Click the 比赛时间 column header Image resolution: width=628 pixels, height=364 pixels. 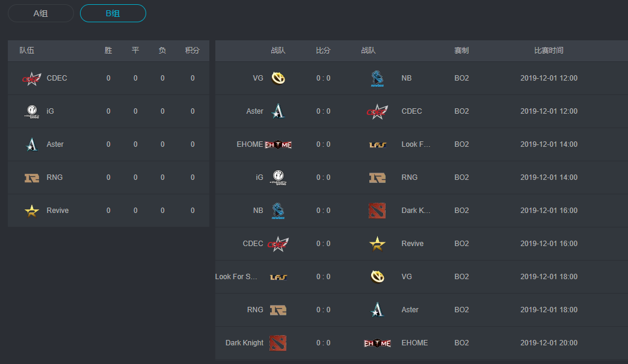549,51
